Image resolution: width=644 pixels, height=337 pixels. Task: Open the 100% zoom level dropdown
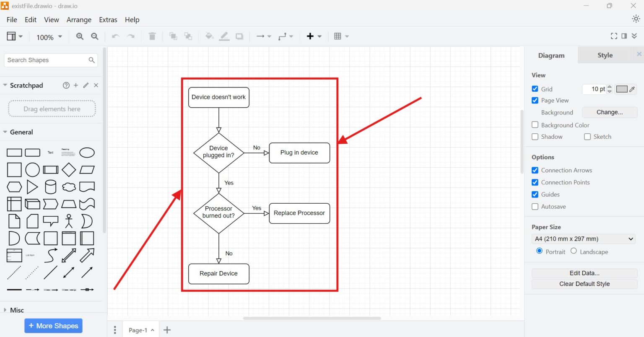[49, 37]
